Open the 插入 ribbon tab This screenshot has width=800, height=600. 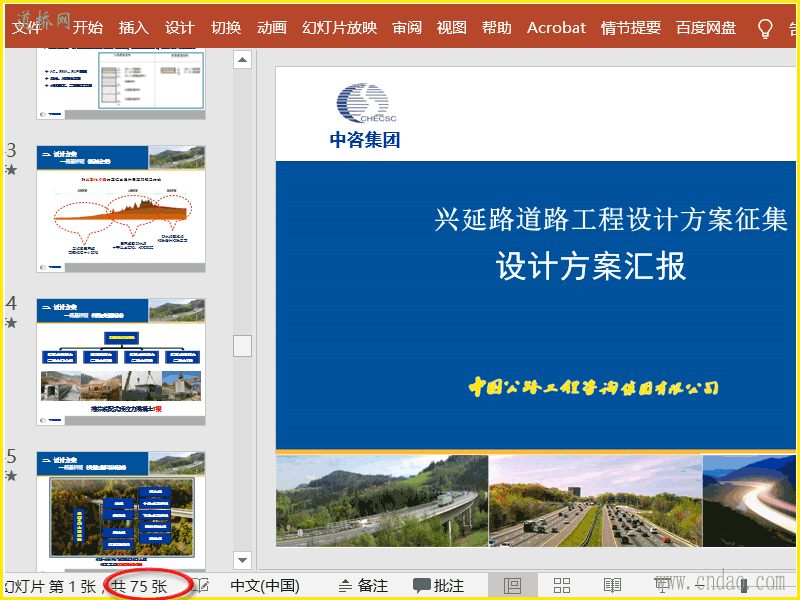(134, 28)
